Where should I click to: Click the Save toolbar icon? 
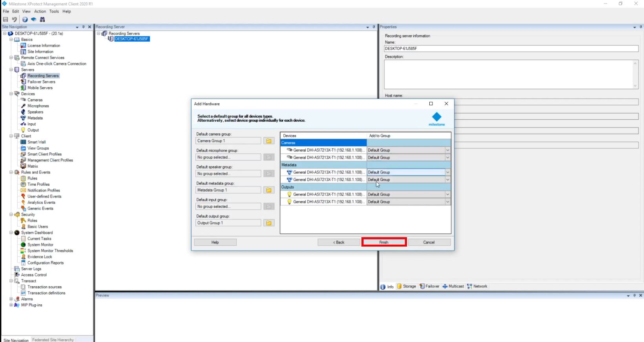point(5,19)
